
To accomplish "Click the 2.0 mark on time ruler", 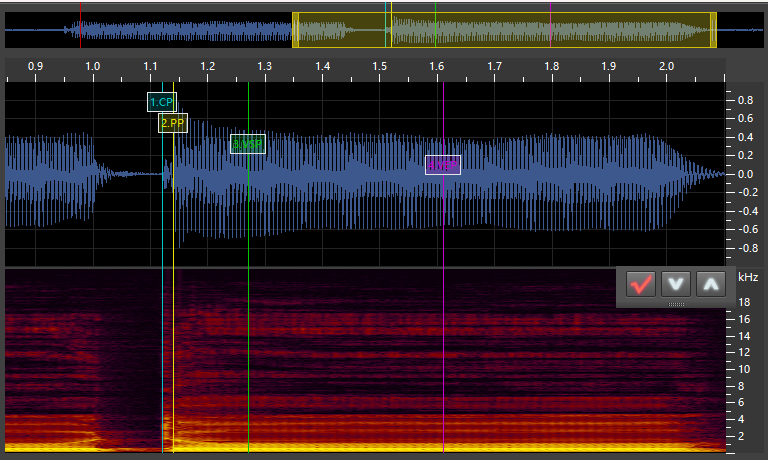I will (667, 66).
